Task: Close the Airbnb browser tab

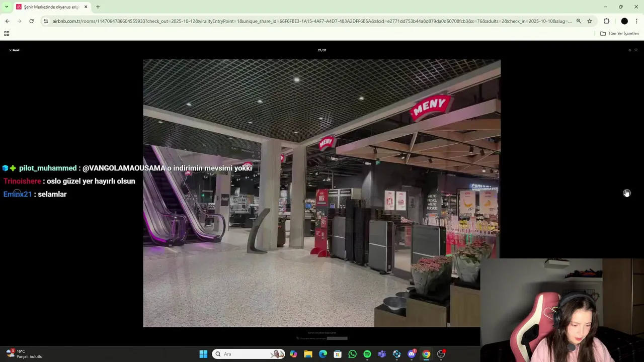Action: [86, 7]
